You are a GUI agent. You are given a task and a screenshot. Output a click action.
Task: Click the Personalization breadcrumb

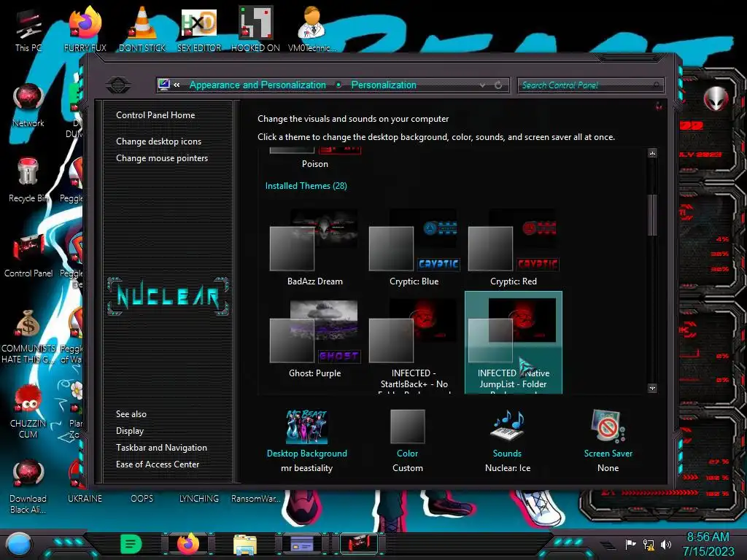(384, 85)
